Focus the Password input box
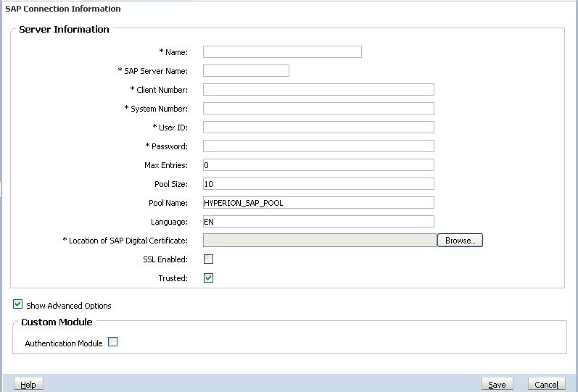The height and width of the screenshot is (392, 578). [x=318, y=146]
